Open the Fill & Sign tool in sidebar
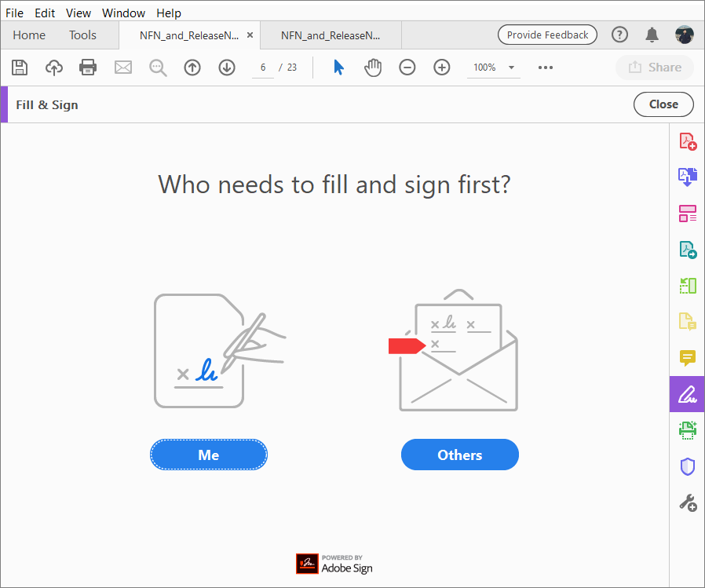The height and width of the screenshot is (588, 705). (x=687, y=394)
